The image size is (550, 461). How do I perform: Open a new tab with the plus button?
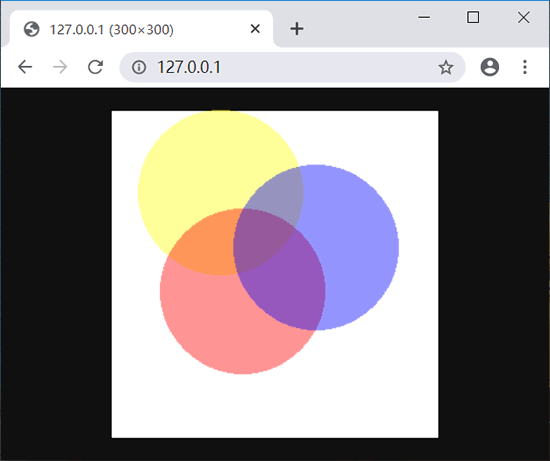tap(297, 29)
